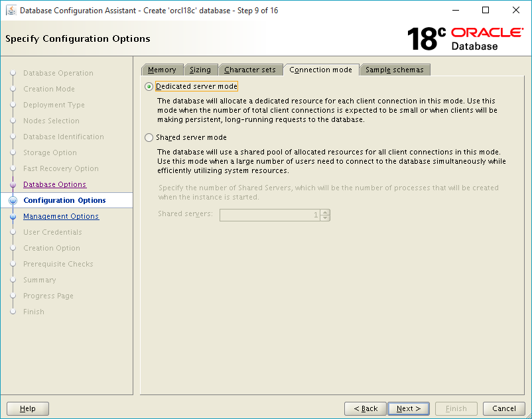The image size is (532, 419).
Task: Open the Sample schemas tab
Action: click(395, 70)
